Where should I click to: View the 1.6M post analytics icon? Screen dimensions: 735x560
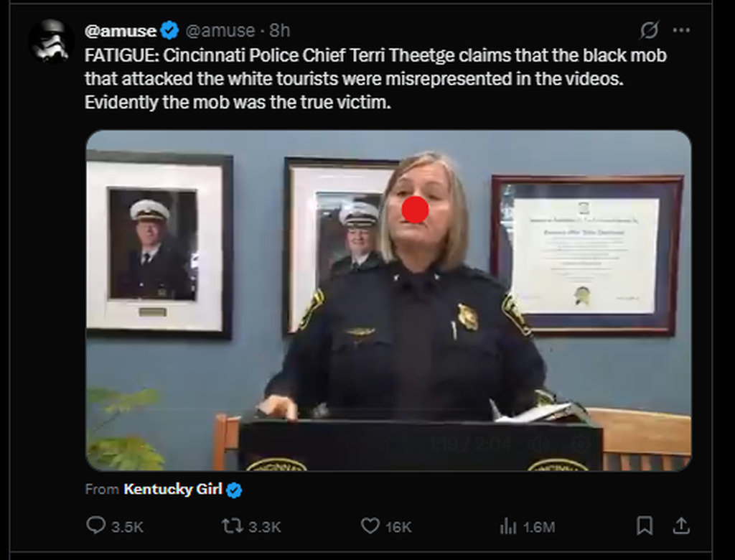pos(508,526)
